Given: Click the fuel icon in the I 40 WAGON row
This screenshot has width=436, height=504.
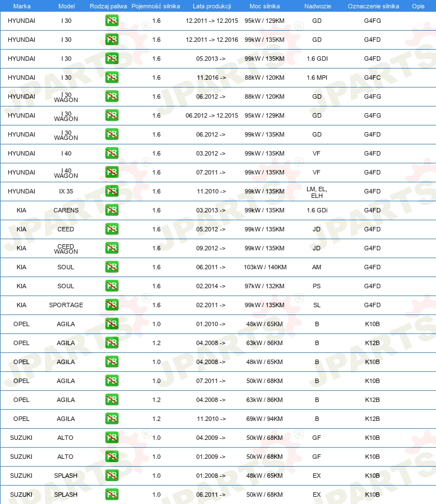Looking at the screenshot, I should coord(112,172).
